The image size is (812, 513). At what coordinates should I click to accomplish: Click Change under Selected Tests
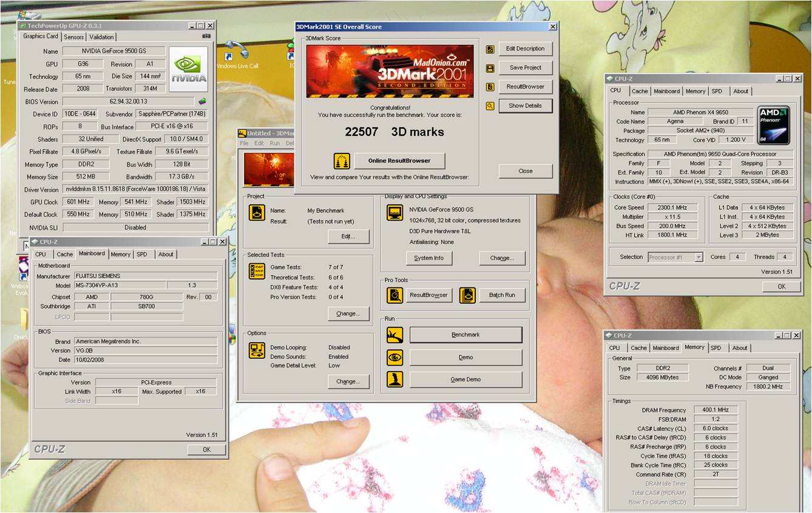[x=349, y=313]
